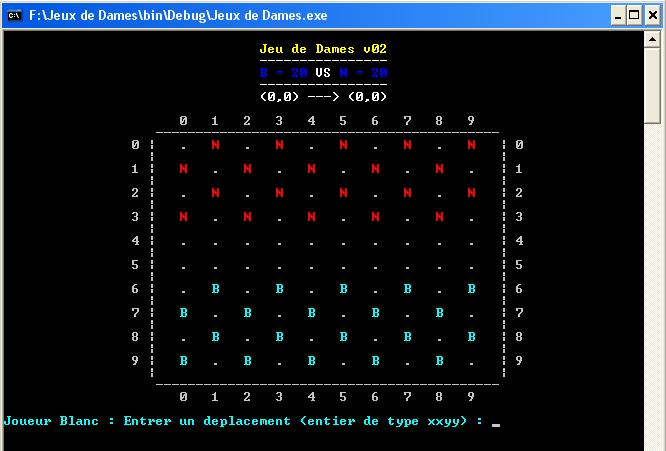Click the red N piece at row 0 column 1
The height and width of the screenshot is (451, 666).
(215, 145)
